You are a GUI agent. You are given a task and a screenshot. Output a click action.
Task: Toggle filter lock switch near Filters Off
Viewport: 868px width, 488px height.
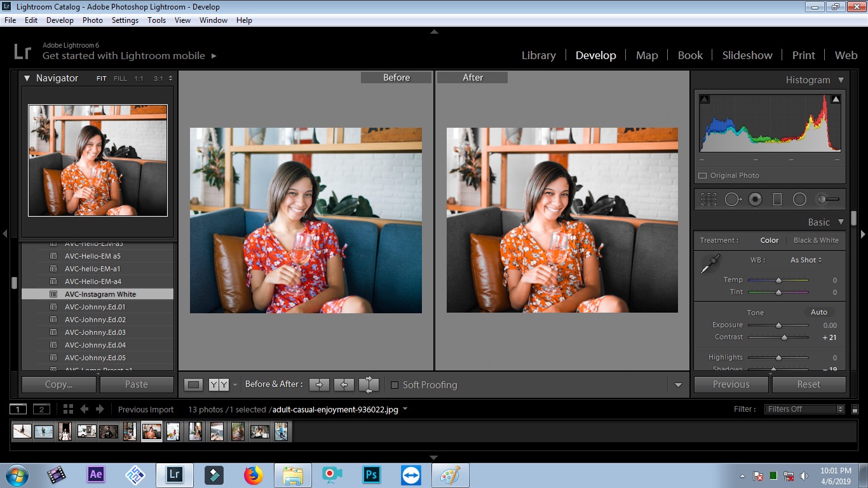[855, 409]
